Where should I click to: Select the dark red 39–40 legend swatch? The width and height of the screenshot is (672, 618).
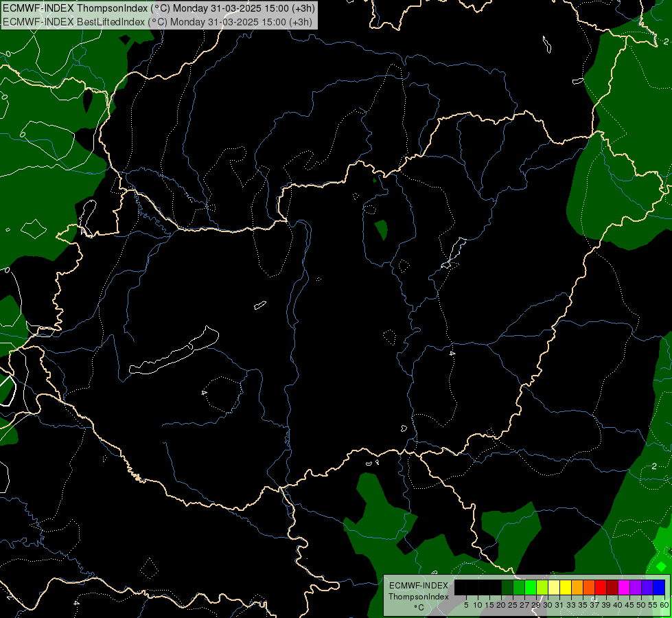[x=612, y=588]
